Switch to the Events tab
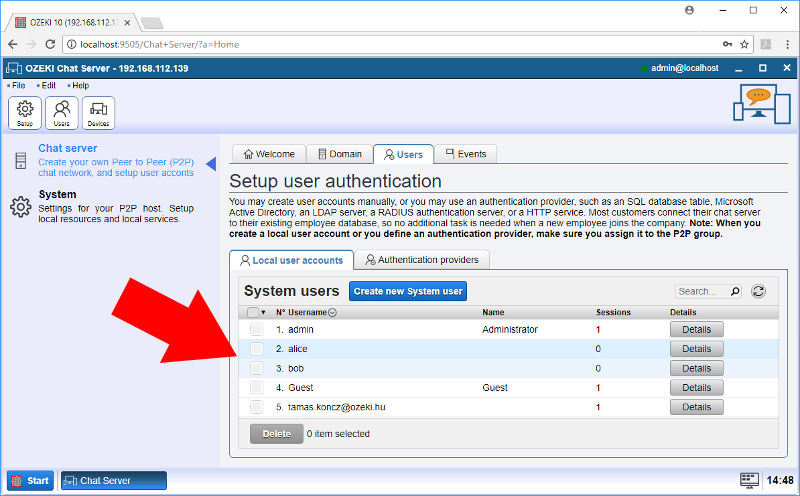 465,154
